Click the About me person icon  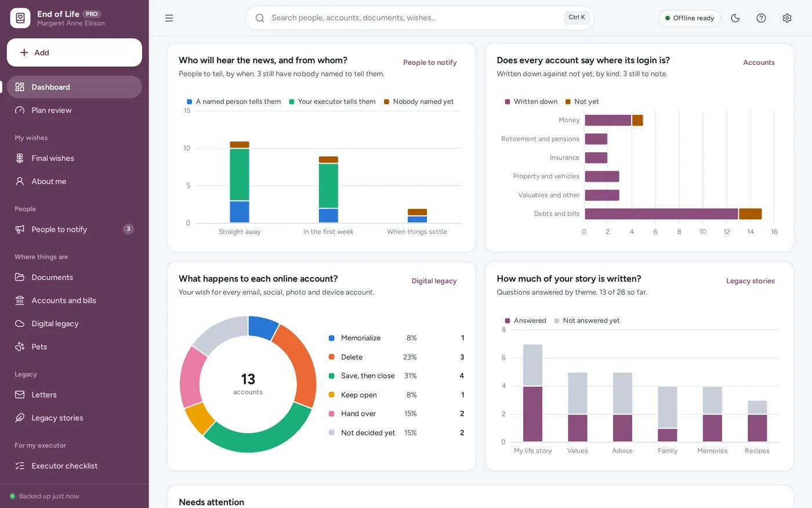coord(20,181)
